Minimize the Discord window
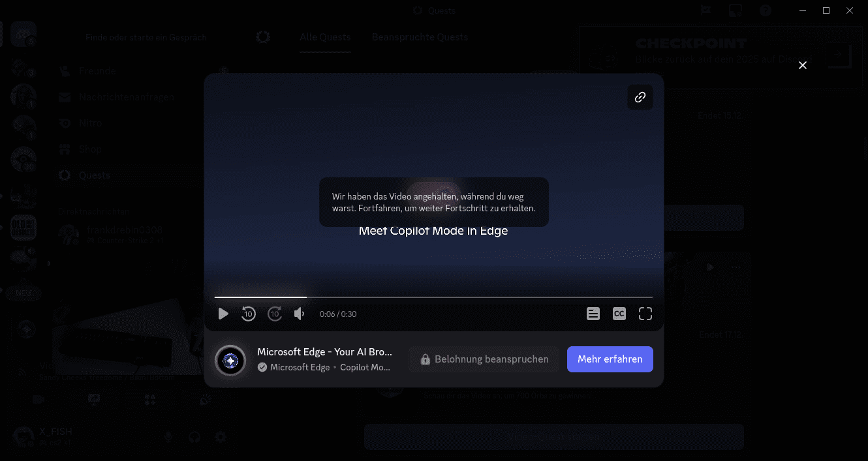 pos(802,10)
